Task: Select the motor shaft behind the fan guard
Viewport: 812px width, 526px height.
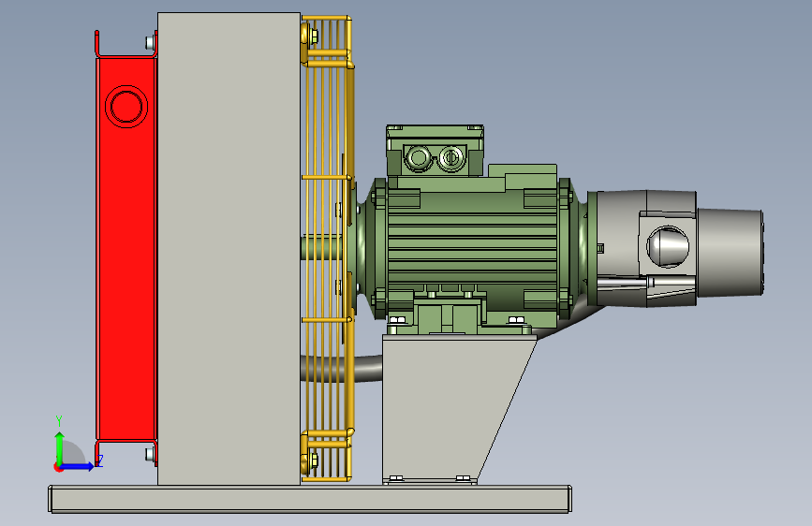Action: coord(321,247)
